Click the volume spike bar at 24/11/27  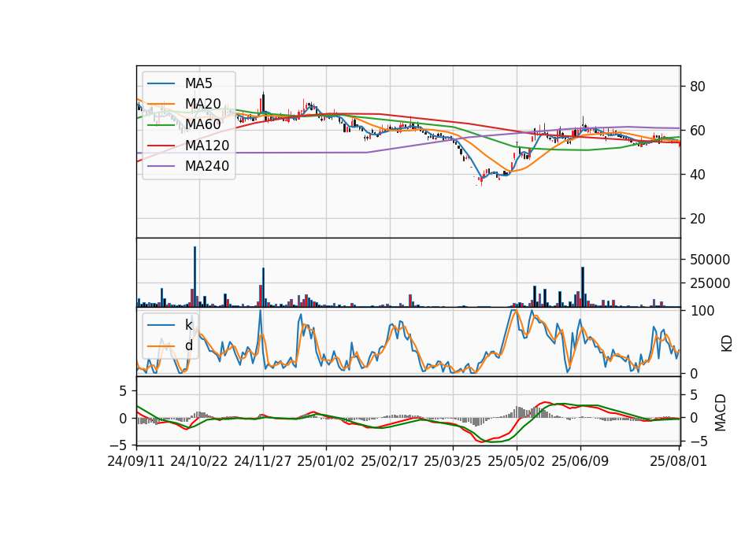(263, 287)
